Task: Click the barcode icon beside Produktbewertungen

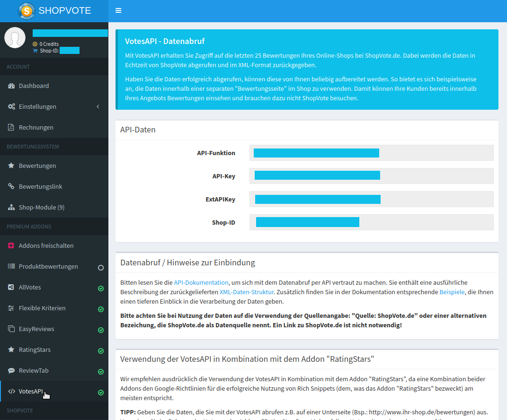Action: coord(11,266)
